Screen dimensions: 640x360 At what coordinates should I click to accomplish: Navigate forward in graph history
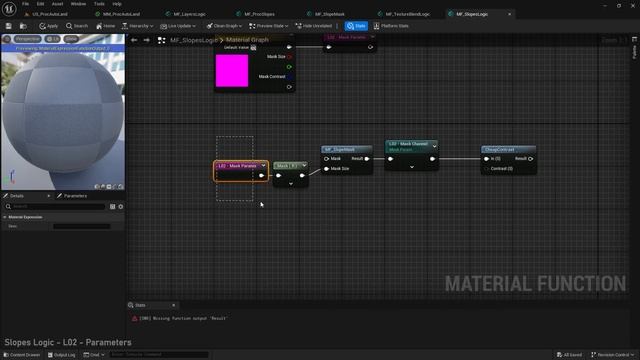coord(147,40)
